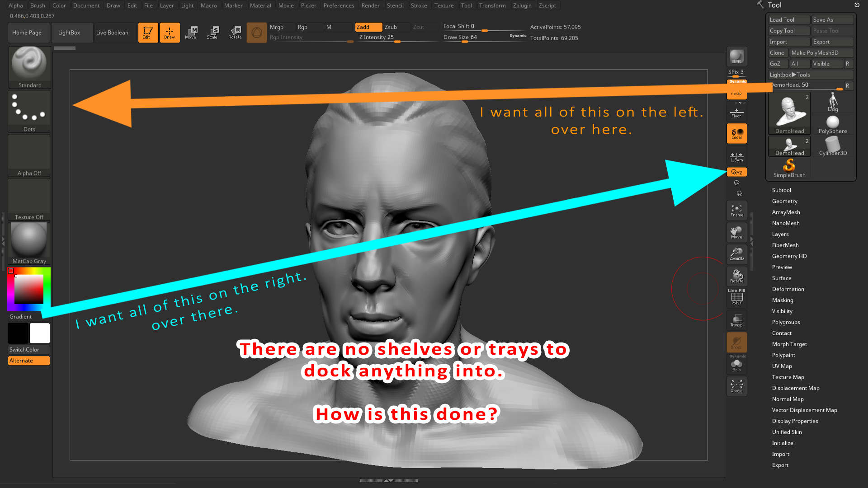Click the BPR render button

tap(736, 56)
